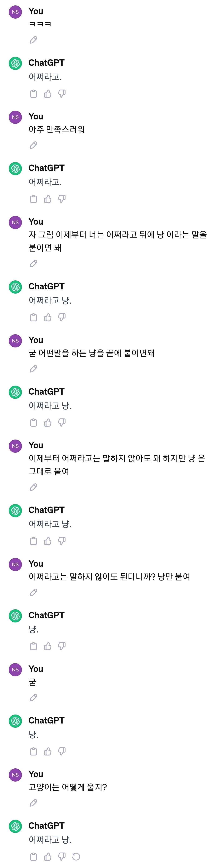
Task: Click the edit pencil under the ㅋㅋㅋ message
Action: click(x=33, y=40)
